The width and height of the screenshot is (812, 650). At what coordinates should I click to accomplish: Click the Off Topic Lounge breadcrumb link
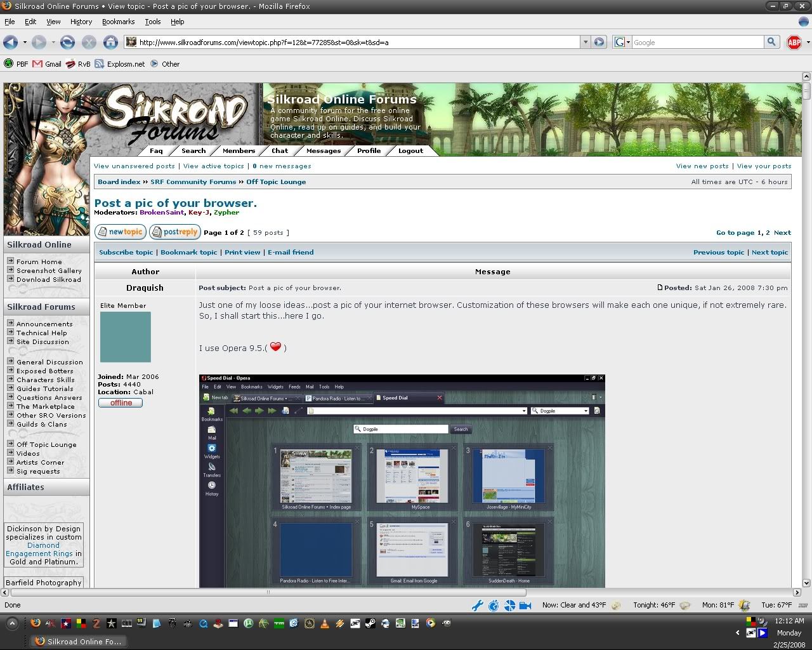[x=276, y=182]
